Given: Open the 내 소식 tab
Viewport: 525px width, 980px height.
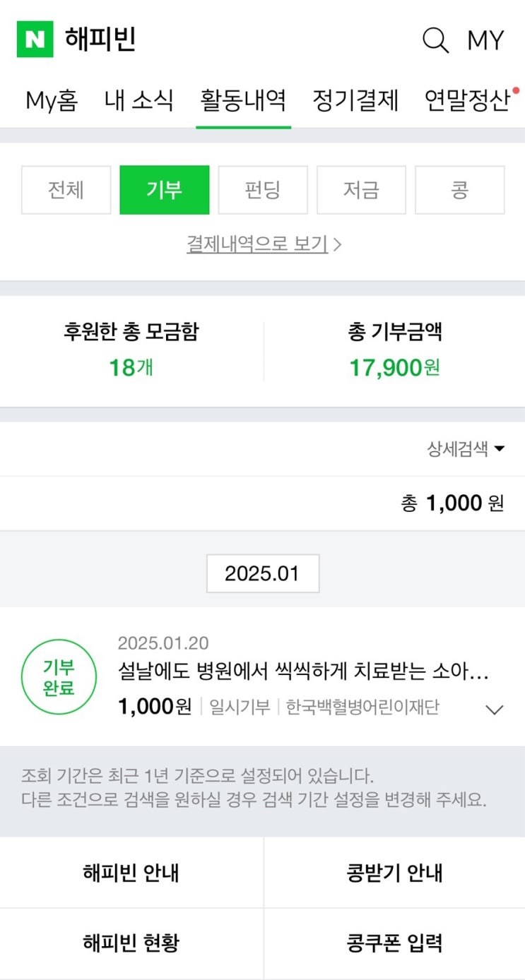Looking at the screenshot, I should [138, 100].
